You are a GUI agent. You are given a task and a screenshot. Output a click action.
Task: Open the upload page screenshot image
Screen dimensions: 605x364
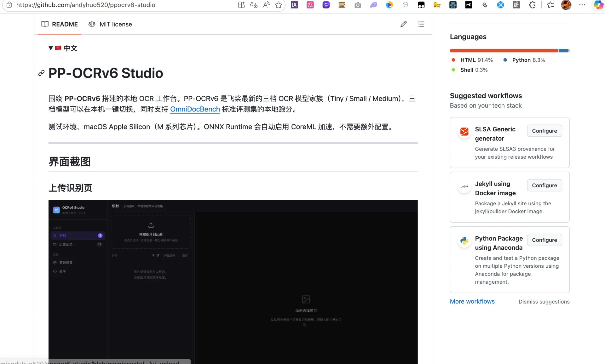click(233, 282)
